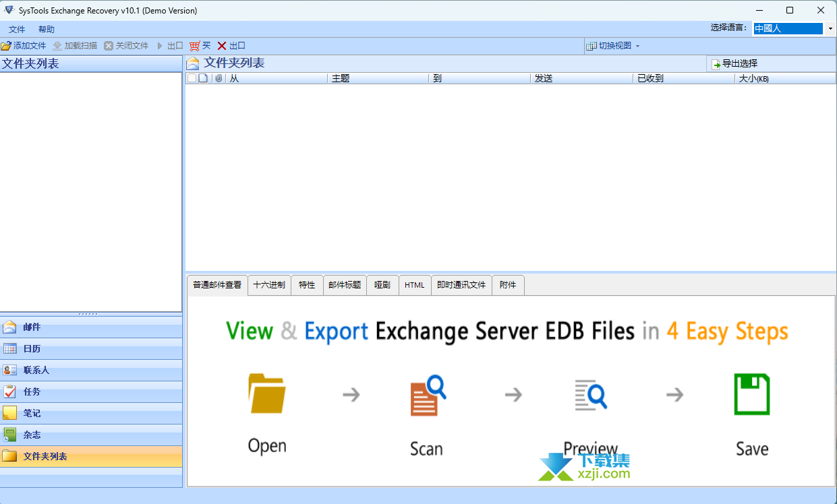The width and height of the screenshot is (837, 504).
Task: Select the 文件夹列表 navigation item
Action: coord(91,457)
